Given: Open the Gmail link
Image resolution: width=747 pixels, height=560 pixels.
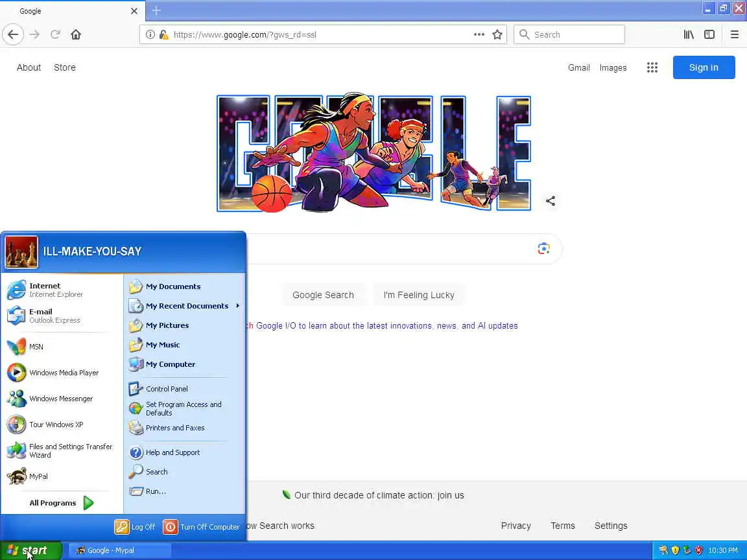Looking at the screenshot, I should click(579, 67).
